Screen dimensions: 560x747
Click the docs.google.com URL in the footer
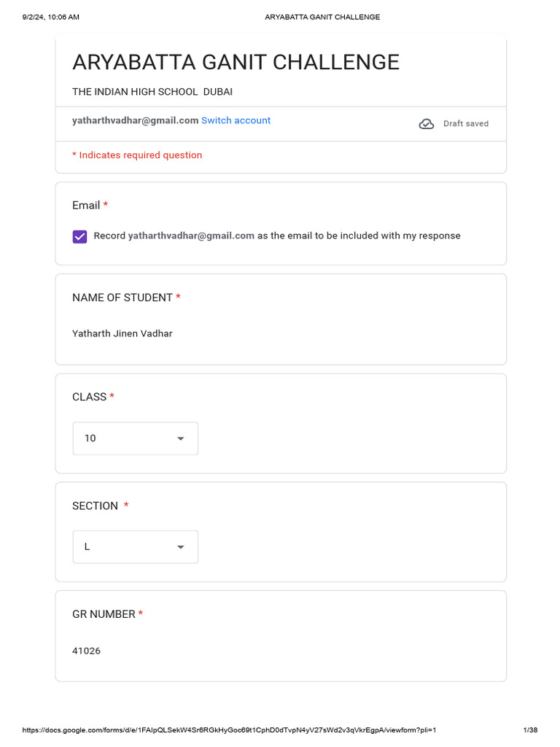[229, 730]
